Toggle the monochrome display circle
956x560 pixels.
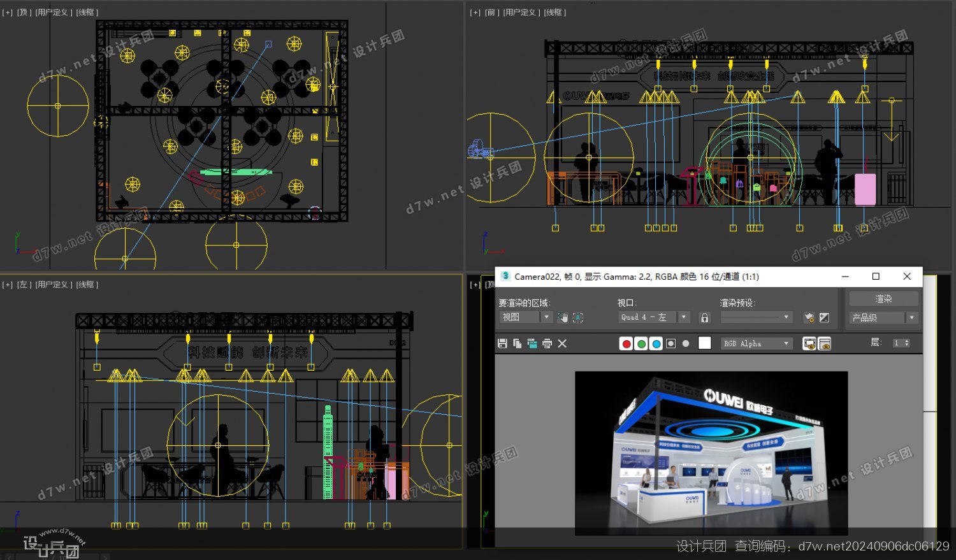point(686,343)
